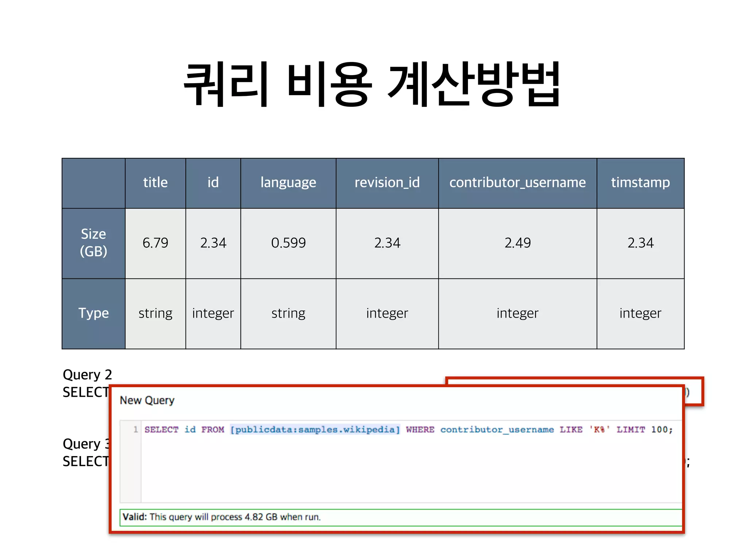Screen dimensions: 747x560
Task: Click 'contributor_username' in the WHERE clause
Action: pos(497,429)
